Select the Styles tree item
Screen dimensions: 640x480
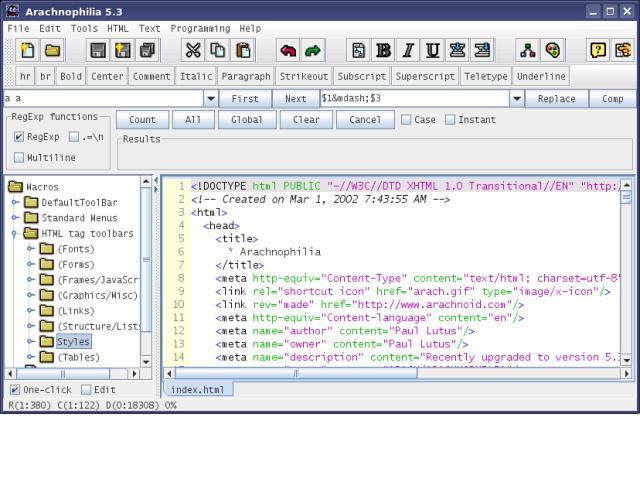pos(73,342)
